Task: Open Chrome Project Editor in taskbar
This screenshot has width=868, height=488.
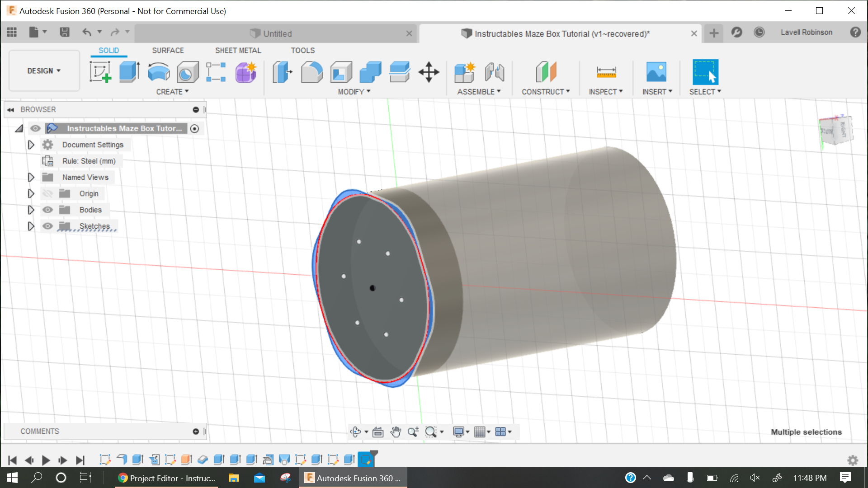Action: 167,478
